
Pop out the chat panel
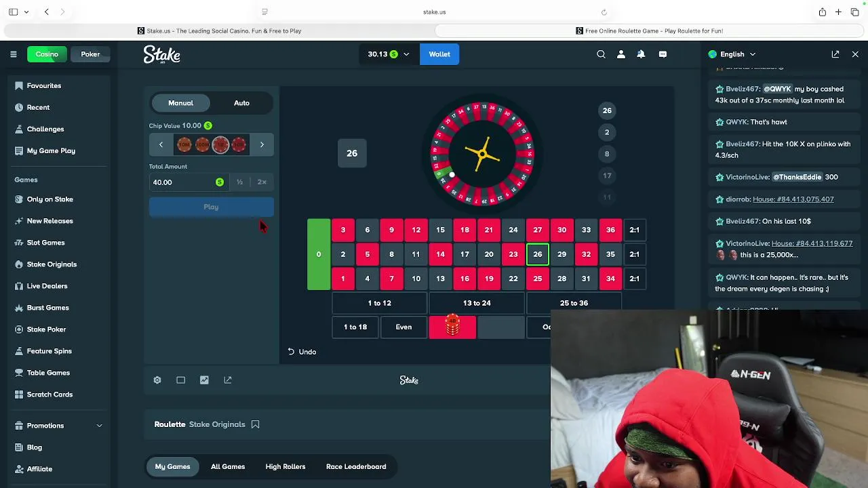point(835,54)
